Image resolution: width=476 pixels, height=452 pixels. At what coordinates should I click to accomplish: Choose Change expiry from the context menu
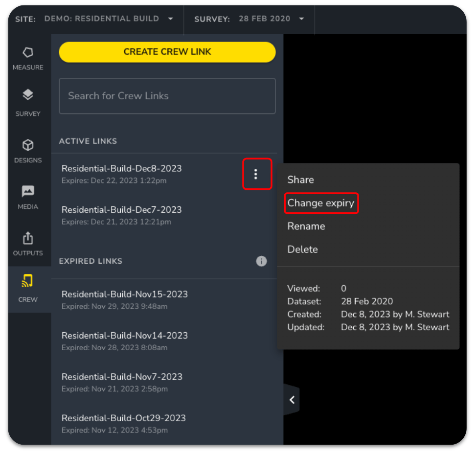[x=321, y=203]
